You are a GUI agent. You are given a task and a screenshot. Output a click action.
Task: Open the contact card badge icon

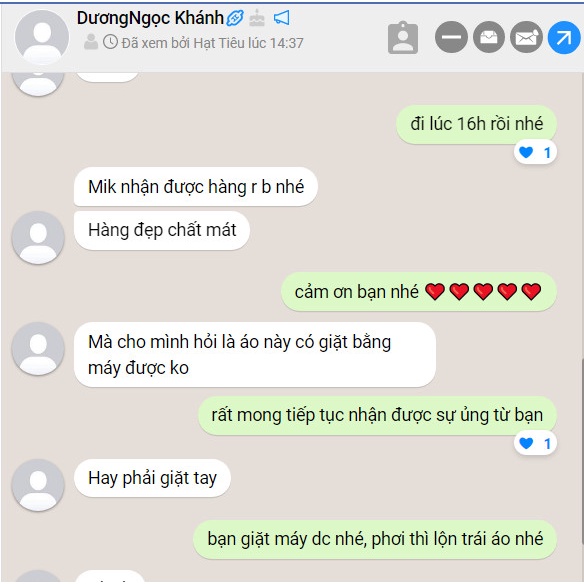coord(403,38)
